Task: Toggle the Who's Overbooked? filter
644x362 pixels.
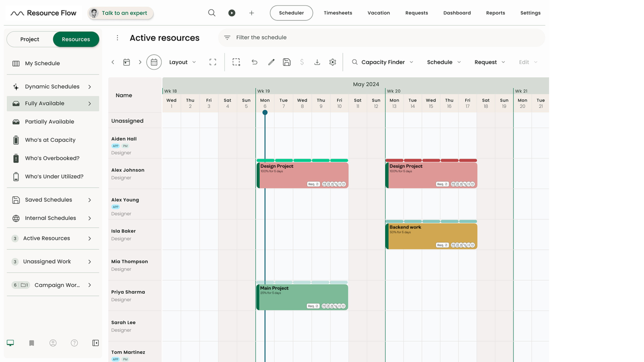Action: 53,158
